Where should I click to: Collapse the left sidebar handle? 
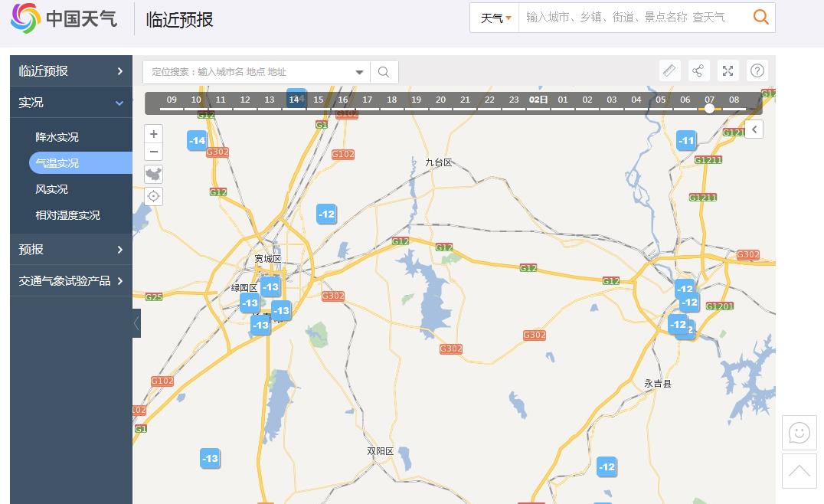coord(136,323)
